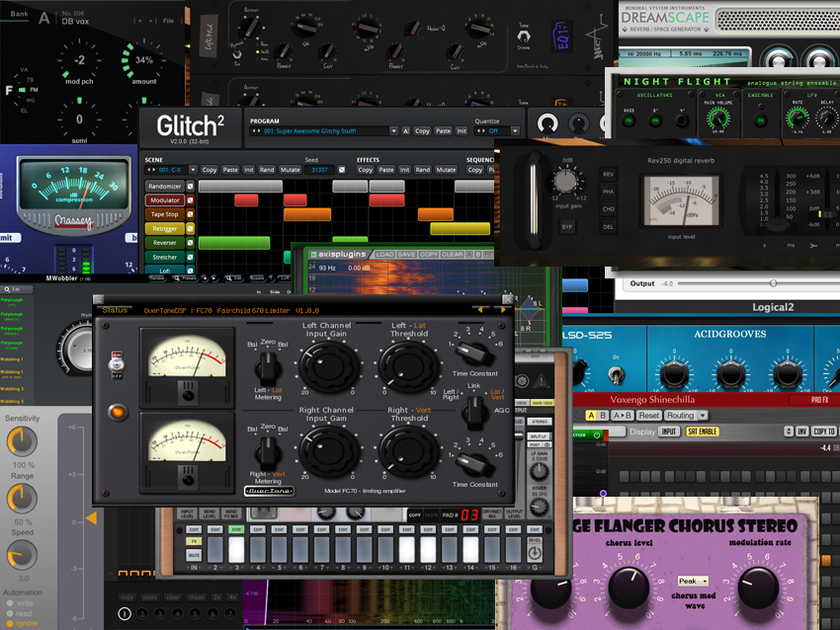Click the FC70 previous preset arrow
The width and height of the screenshot is (840, 630).
point(480,309)
